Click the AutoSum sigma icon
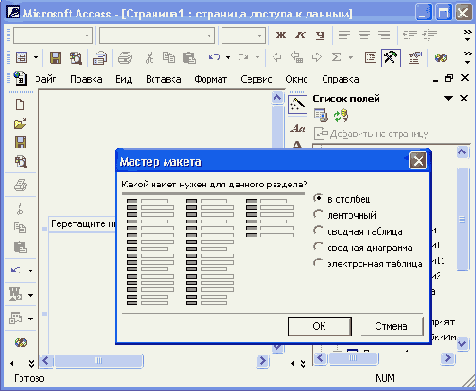 [337, 58]
